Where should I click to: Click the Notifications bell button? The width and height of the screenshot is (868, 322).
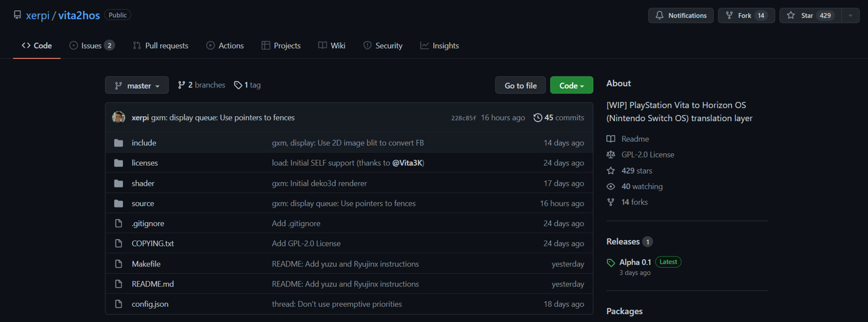[x=681, y=15]
